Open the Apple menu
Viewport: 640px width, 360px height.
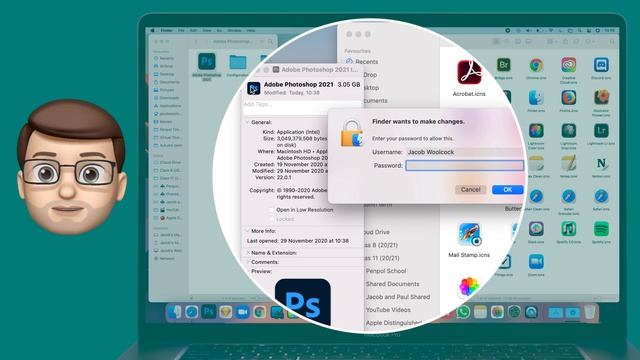(x=153, y=31)
